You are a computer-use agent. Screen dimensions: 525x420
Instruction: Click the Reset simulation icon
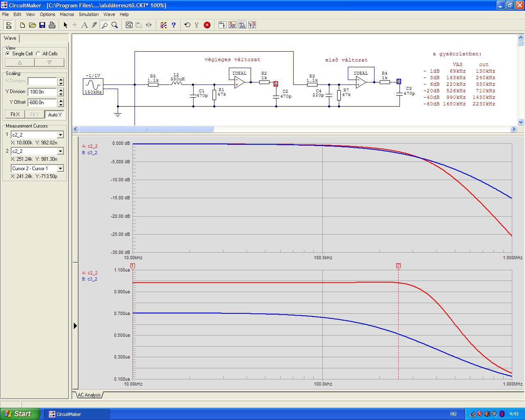[187, 25]
